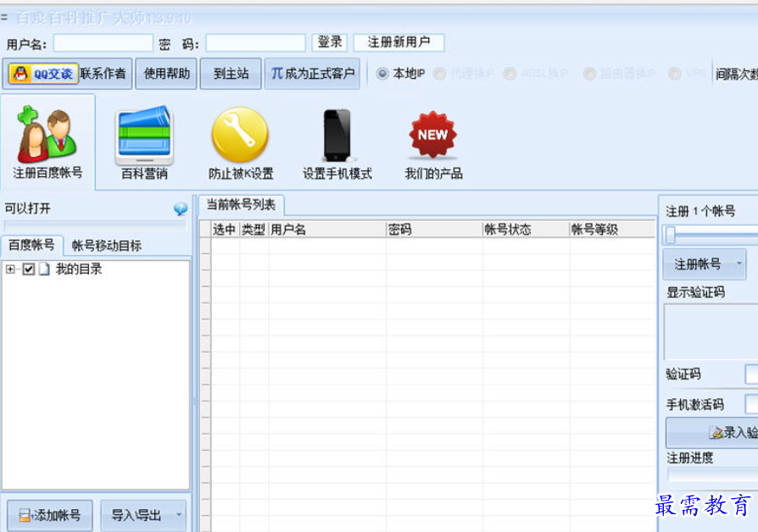
Task: Click the 选中 column header
Action: pyautogui.click(x=225, y=230)
